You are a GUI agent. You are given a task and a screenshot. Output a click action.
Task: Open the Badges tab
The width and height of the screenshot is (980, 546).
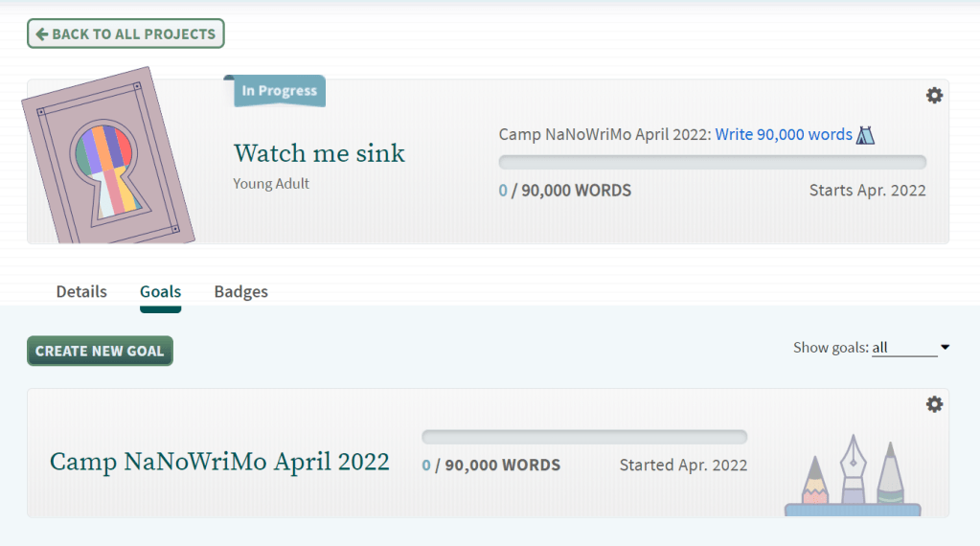(240, 291)
